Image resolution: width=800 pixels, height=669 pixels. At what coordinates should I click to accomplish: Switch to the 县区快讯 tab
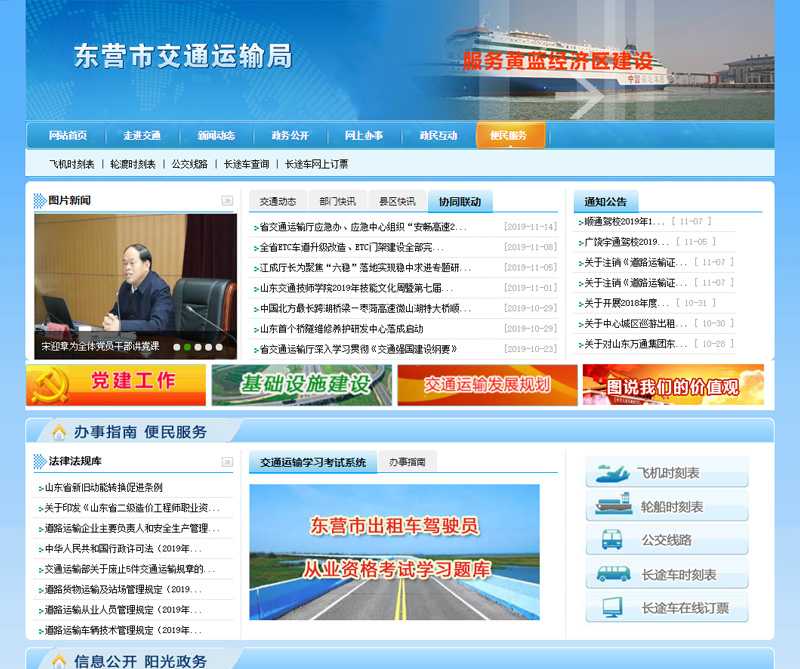(397, 202)
